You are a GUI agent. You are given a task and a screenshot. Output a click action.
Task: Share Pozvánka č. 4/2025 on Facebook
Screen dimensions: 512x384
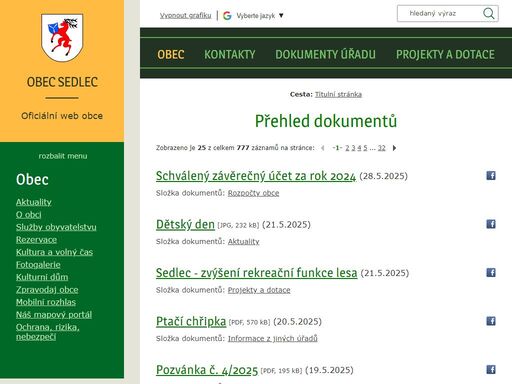[491, 369]
